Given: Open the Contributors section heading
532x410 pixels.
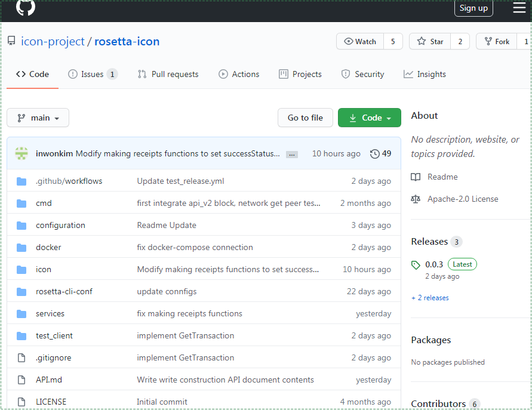Looking at the screenshot, I should point(438,403).
